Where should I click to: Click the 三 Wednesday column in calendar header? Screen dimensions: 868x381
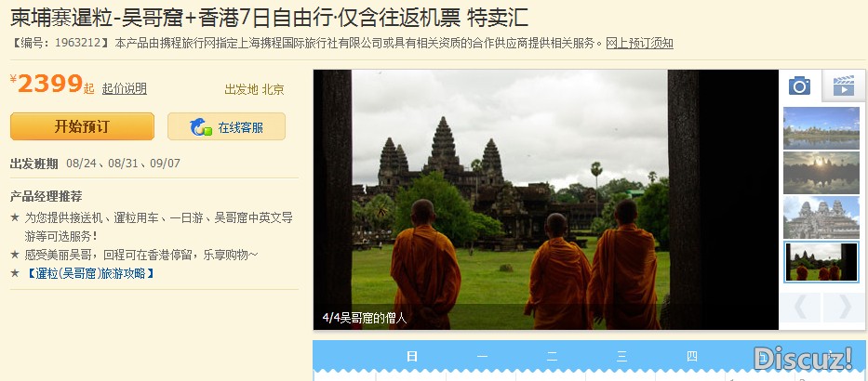(x=621, y=356)
